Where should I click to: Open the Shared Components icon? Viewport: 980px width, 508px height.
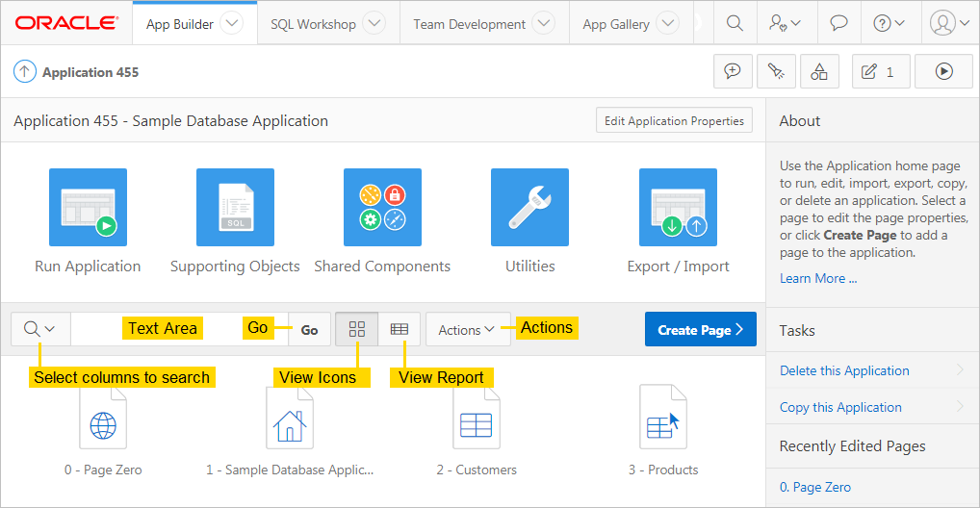[382, 207]
